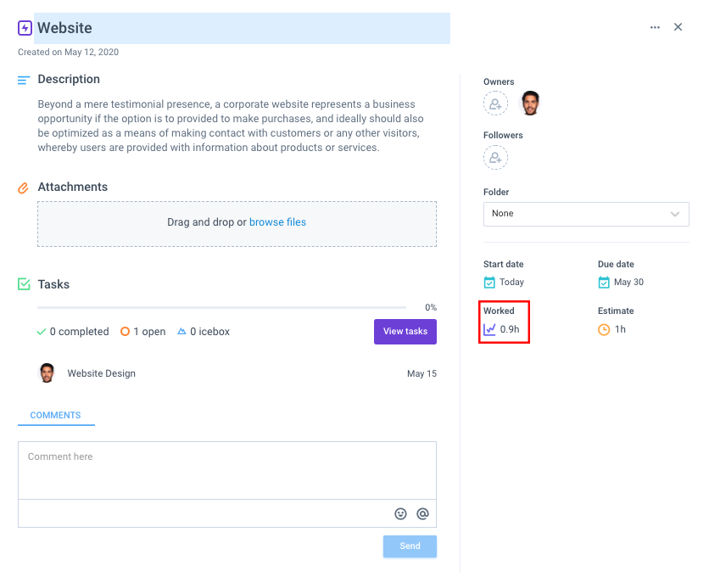This screenshot has width=709, height=588.
Task: Click the Estimate clock icon
Action: point(604,330)
